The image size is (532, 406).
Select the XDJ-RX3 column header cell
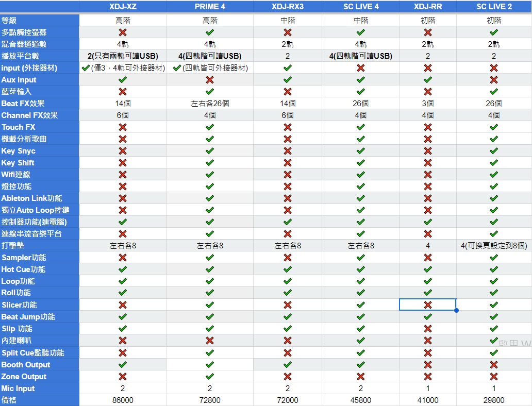[x=287, y=7]
